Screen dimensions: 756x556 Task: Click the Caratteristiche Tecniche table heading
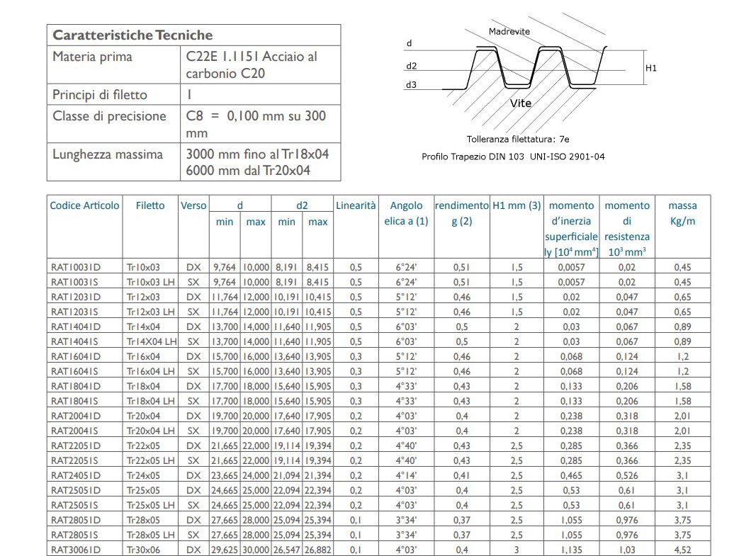click(x=132, y=35)
